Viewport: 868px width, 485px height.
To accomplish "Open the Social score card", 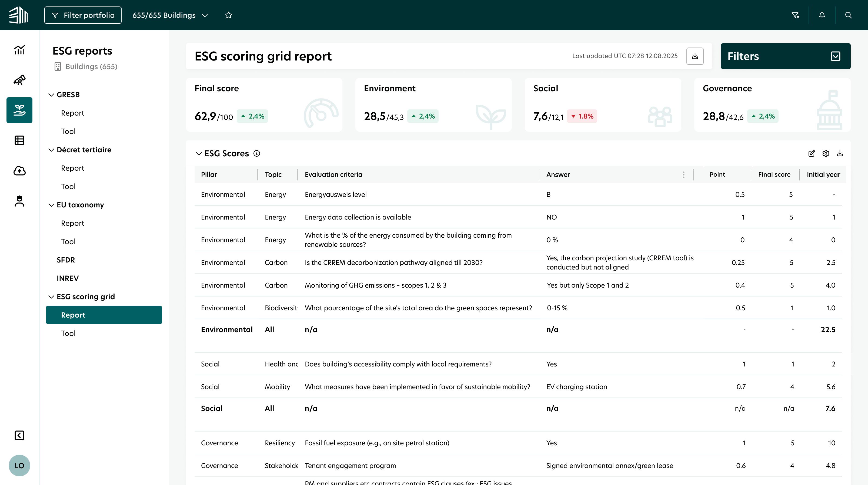I will pyautogui.click(x=603, y=105).
